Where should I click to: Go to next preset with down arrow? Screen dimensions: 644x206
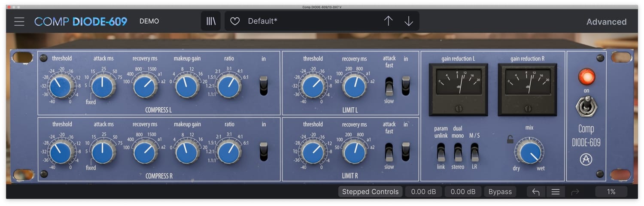409,21
